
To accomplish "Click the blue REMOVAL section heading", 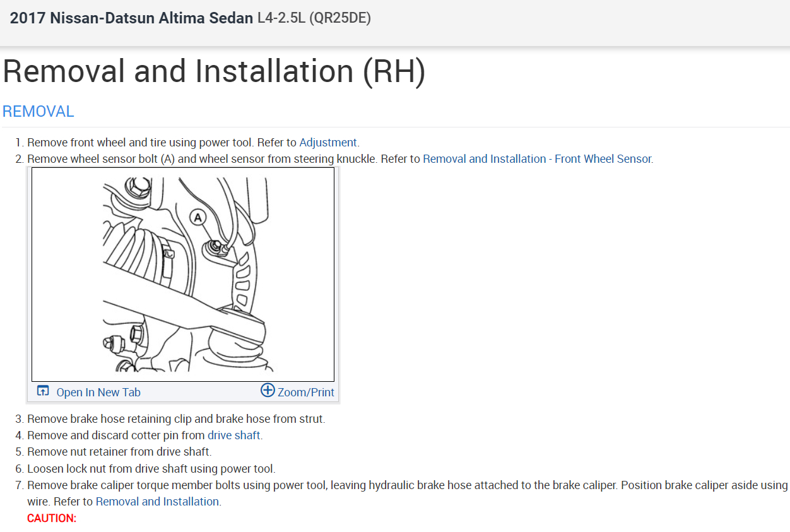I will click(x=38, y=112).
